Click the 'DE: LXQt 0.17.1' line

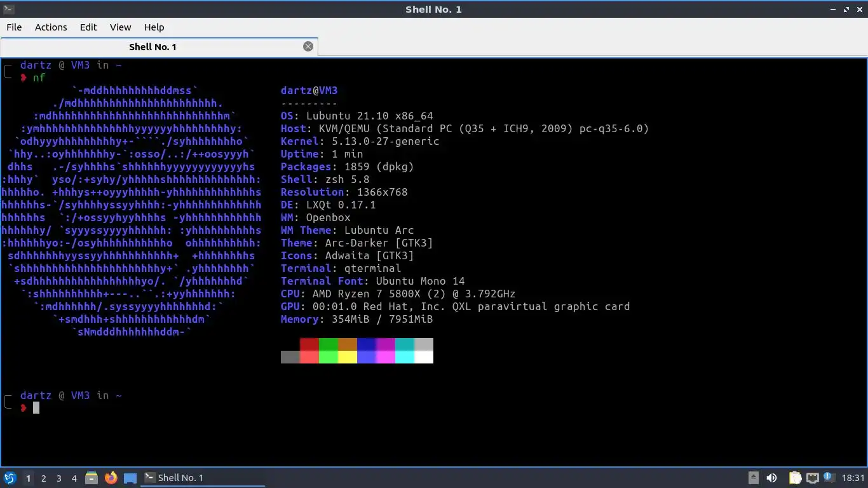(329, 205)
